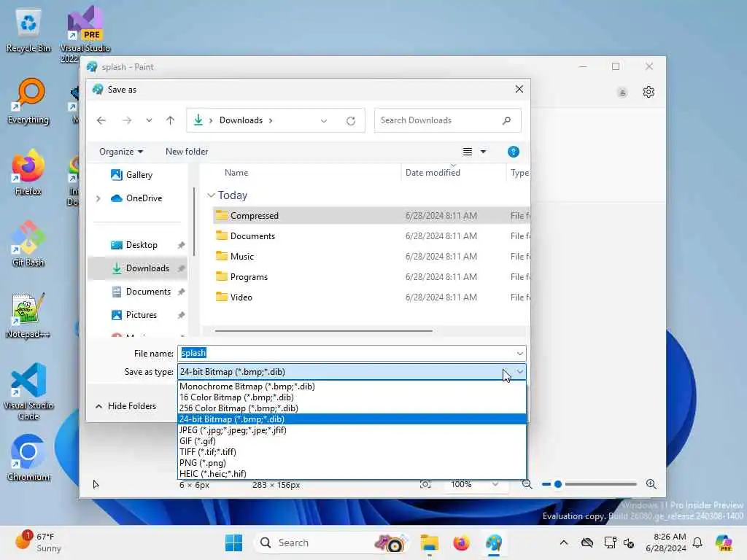Choose TIFF format

click(x=352, y=452)
